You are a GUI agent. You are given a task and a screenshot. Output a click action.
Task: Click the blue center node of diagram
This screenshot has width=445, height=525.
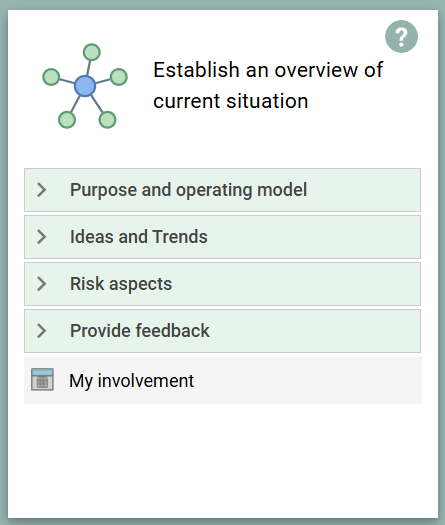(85, 86)
